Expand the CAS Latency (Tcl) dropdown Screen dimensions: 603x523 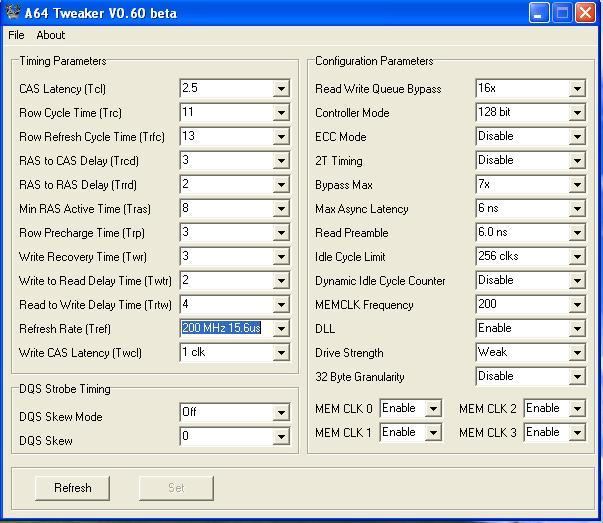click(x=282, y=89)
